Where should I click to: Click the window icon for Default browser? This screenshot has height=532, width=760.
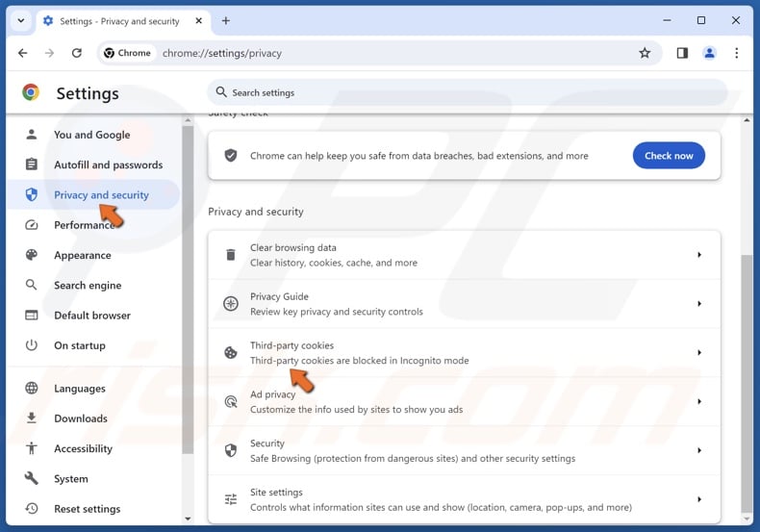click(x=32, y=316)
